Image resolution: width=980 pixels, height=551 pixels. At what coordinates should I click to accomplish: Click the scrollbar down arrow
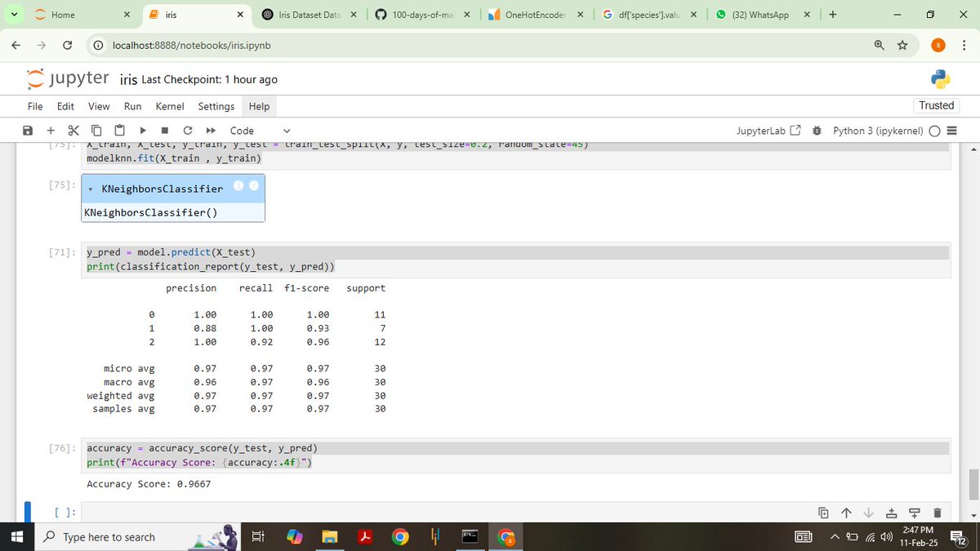(x=973, y=515)
